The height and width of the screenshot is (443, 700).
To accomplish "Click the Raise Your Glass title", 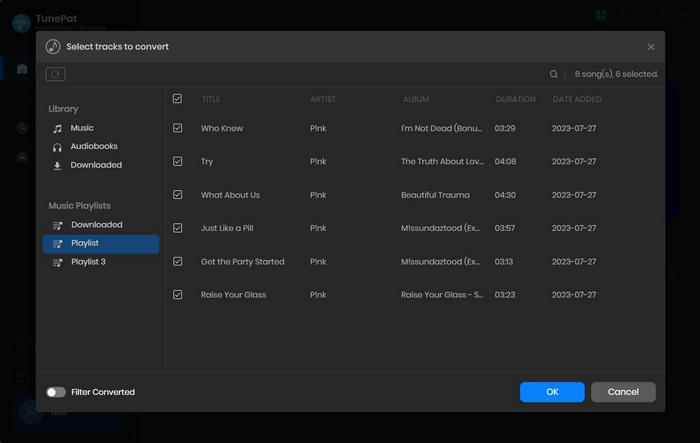I will pos(233,295).
